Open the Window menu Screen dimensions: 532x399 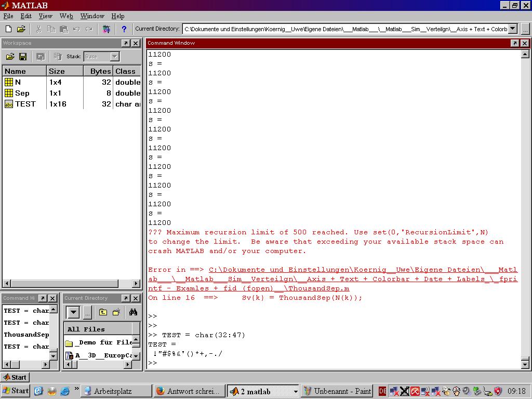(92, 16)
